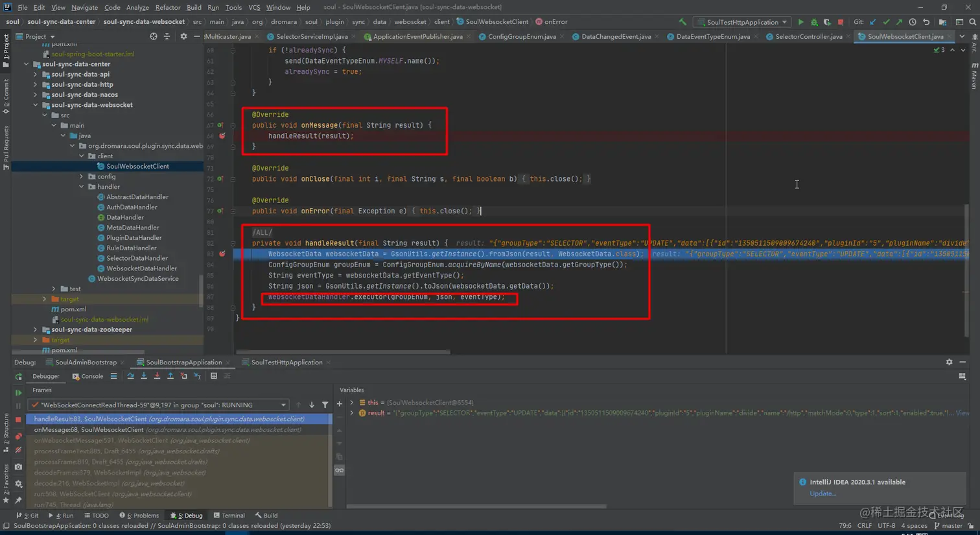Expand the soul-sync-data-zookeeper module
980x535 pixels.
click(36, 329)
